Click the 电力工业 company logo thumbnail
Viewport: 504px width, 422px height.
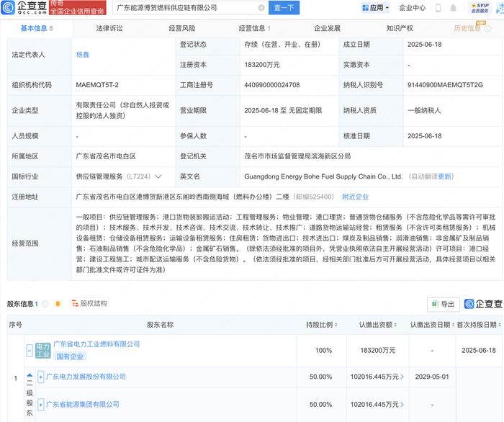click(42, 350)
